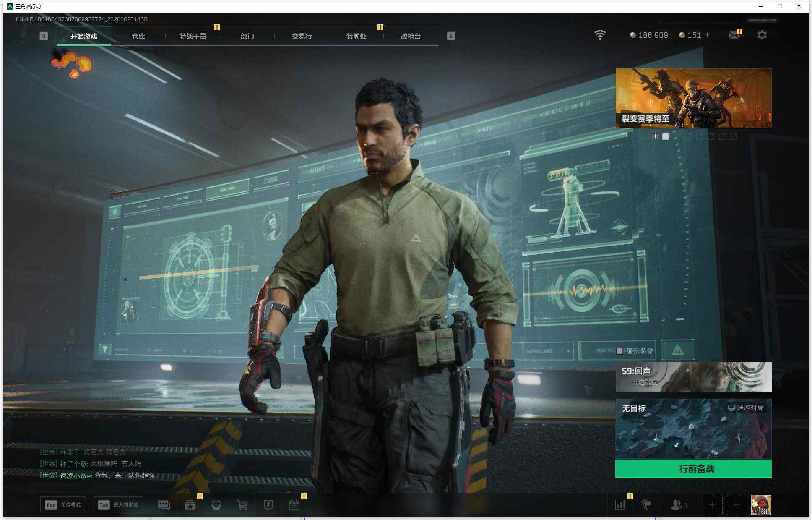Open the 交易行 tab
Screen dimensions: 812x520
pos(302,36)
